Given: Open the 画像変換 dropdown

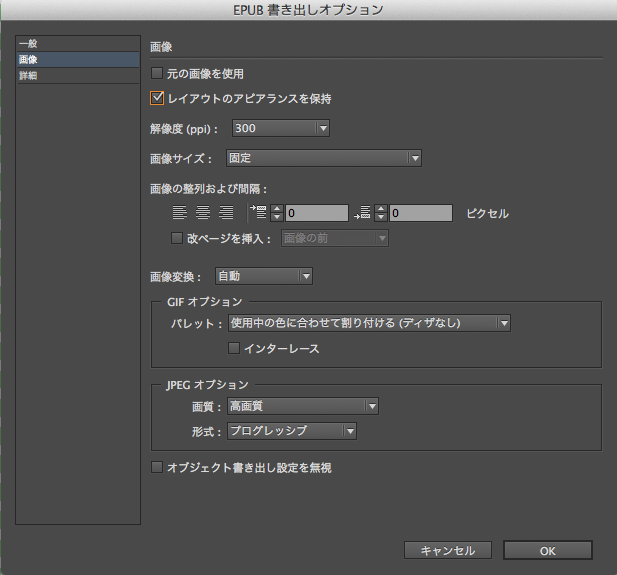Looking at the screenshot, I should click(264, 276).
